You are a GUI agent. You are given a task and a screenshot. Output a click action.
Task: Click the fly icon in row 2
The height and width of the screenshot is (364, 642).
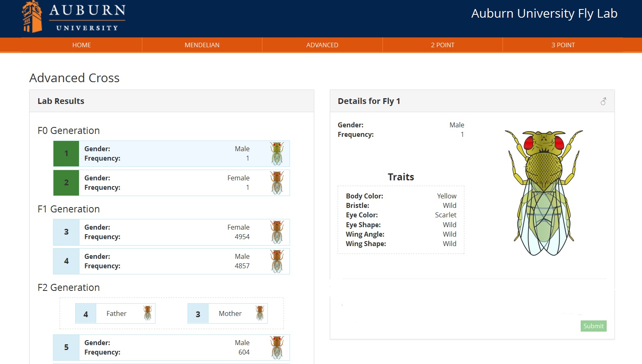coord(277,183)
